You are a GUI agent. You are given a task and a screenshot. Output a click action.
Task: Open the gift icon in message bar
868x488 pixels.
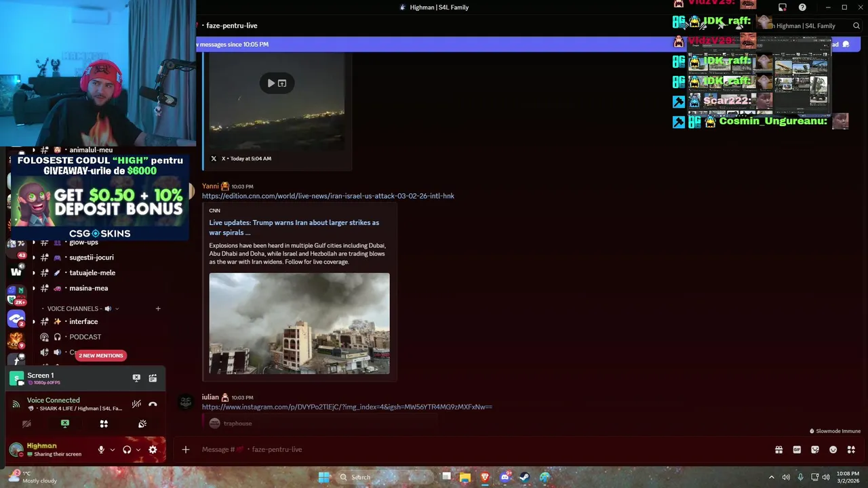coord(778,449)
